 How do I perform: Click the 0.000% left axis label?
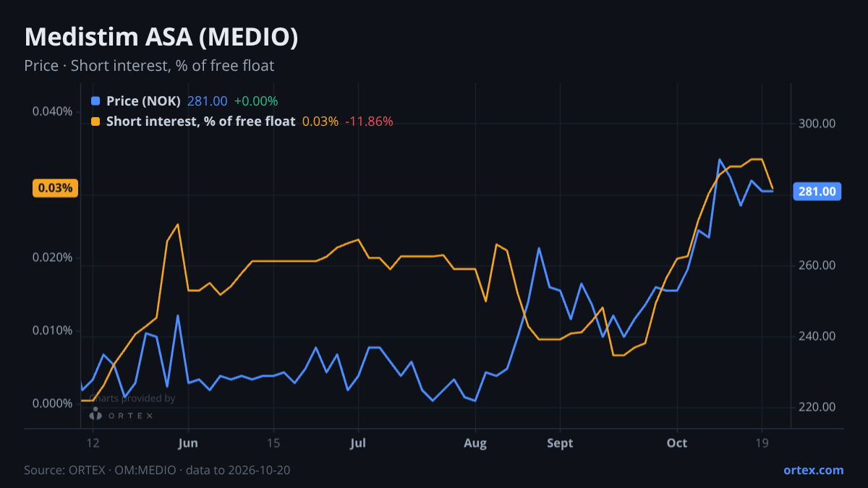[x=52, y=403]
